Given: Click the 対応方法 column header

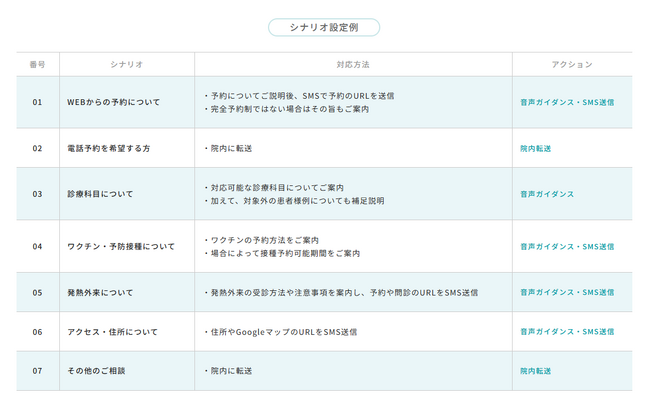Looking at the screenshot, I should coord(353,64).
